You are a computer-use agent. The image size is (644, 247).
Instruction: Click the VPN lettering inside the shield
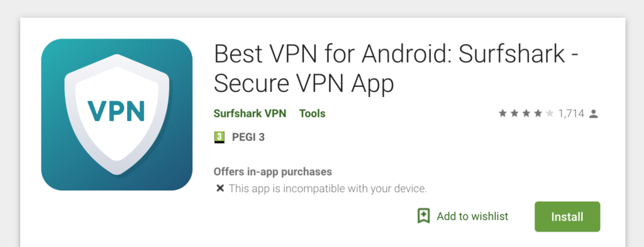116,111
